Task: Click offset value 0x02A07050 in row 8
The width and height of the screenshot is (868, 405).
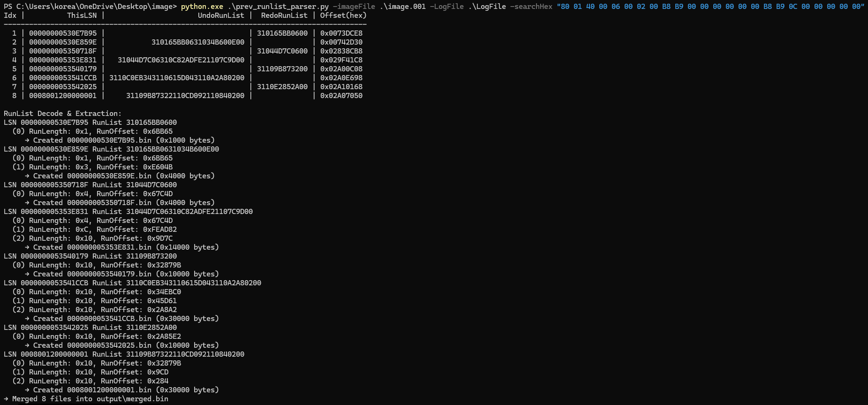Action: (341, 96)
